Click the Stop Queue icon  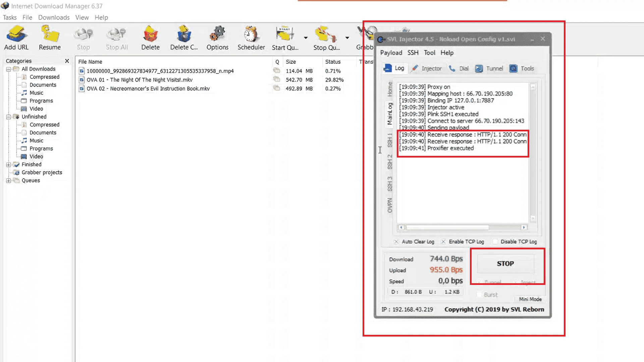(326, 34)
